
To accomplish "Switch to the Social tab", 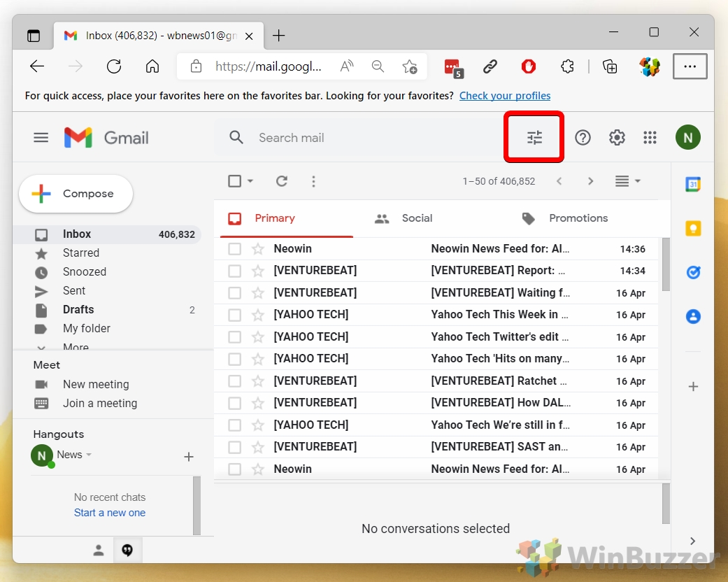I will (x=417, y=218).
